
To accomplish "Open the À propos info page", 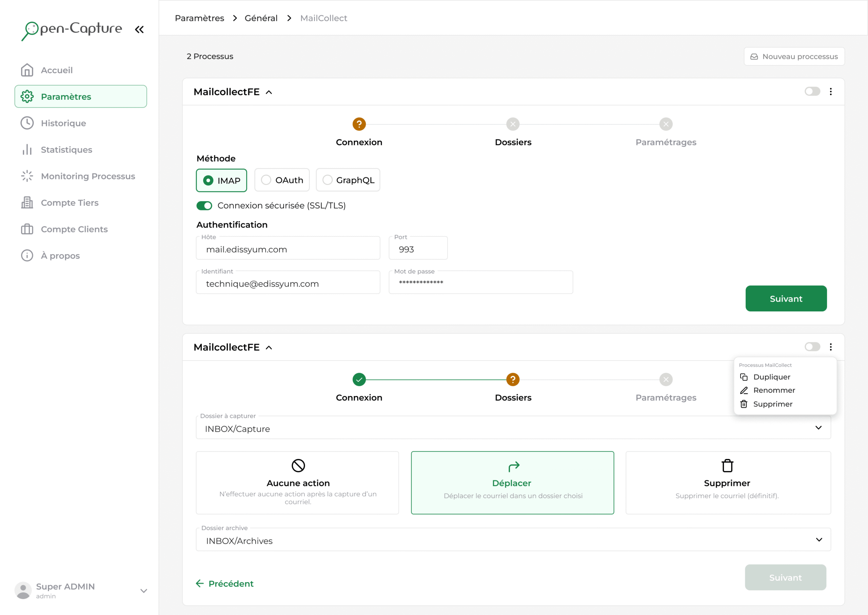I will (x=60, y=255).
